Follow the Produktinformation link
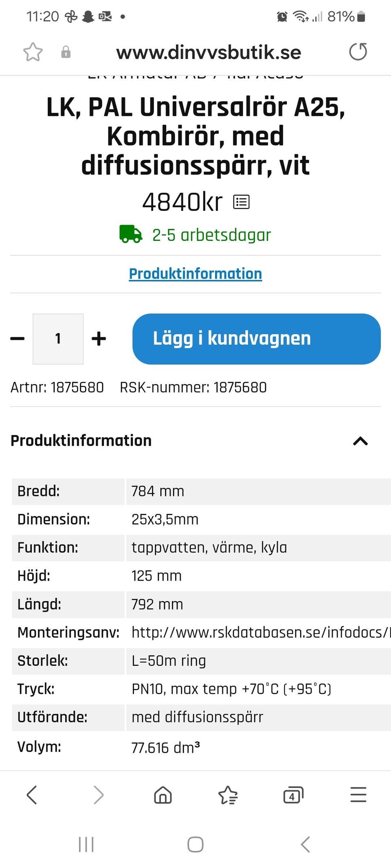The width and height of the screenshot is (391, 868). [195, 274]
